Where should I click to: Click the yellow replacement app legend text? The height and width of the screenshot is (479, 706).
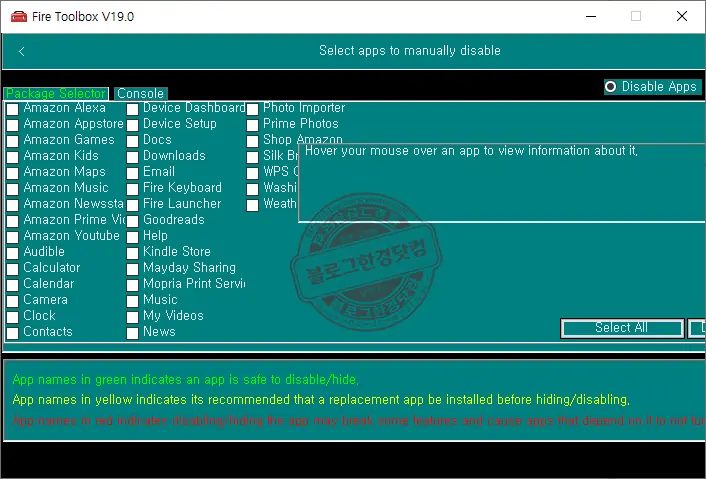coord(321,400)
